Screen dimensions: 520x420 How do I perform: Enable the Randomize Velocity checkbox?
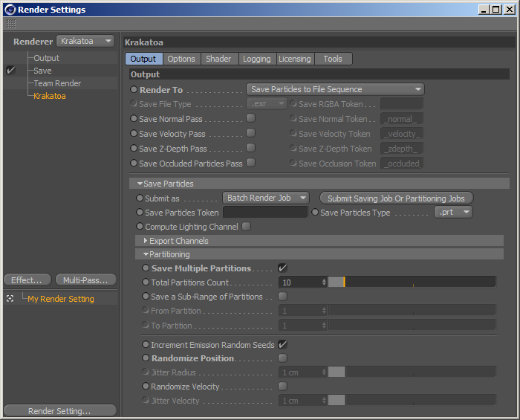[x=283, y=387]
